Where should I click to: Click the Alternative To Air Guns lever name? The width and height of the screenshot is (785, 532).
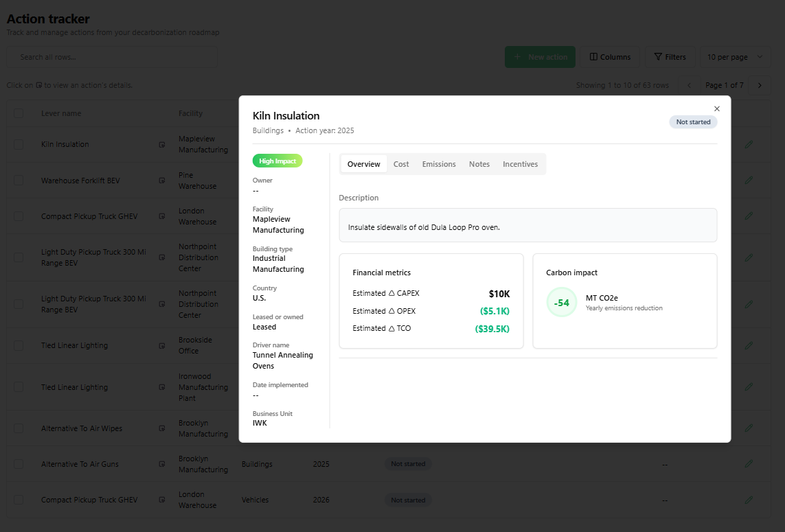tap(80, 465)
